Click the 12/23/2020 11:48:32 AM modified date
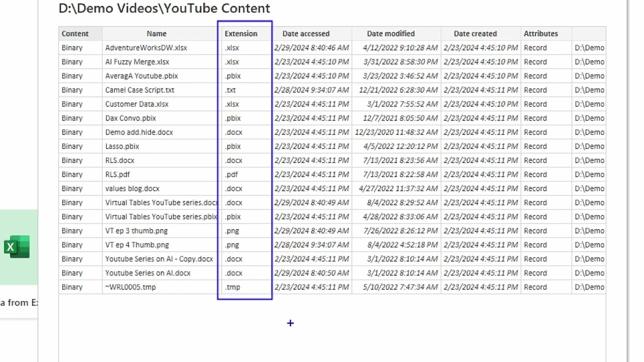Image resolution: width=644 pixels, height=362 pixels. pos(396,132)
